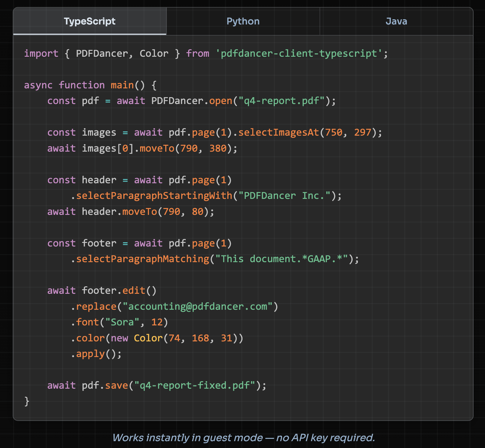This screenshot has width=485, height=448.
Task: Click the .font("Sora", 12) line
Action: 119,322
